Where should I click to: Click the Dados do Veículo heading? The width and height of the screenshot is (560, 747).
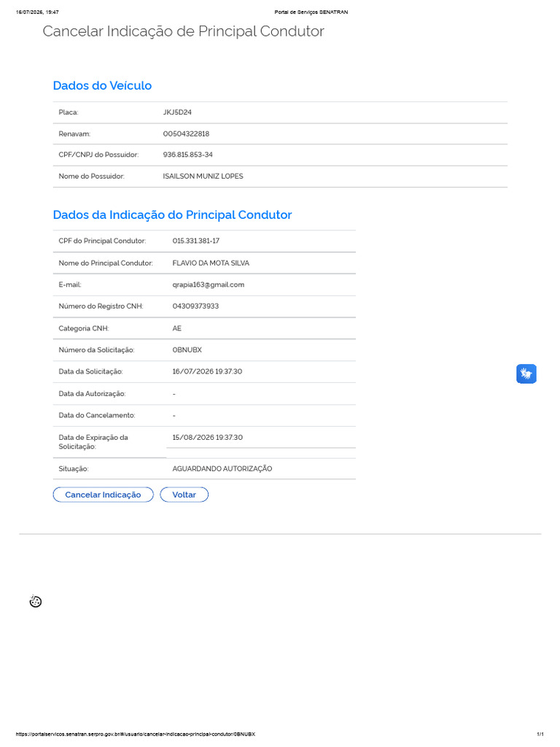pos(102,86)
